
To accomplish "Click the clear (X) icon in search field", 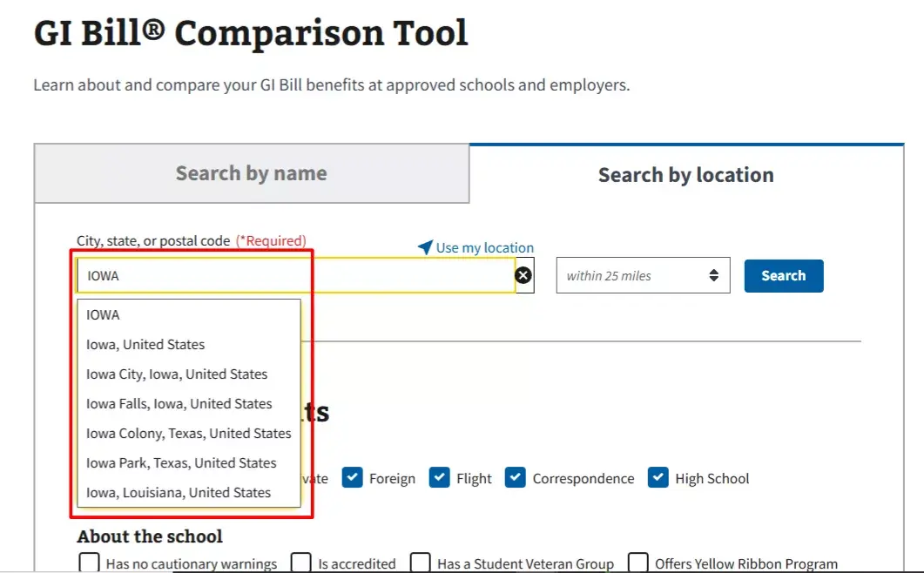I will coord(524,275).
